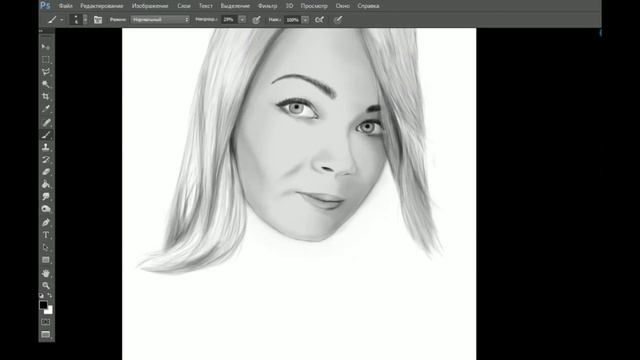The image size is (640, 360).
Task: Select the Dodge tool
Action: (x=46, y=209)
